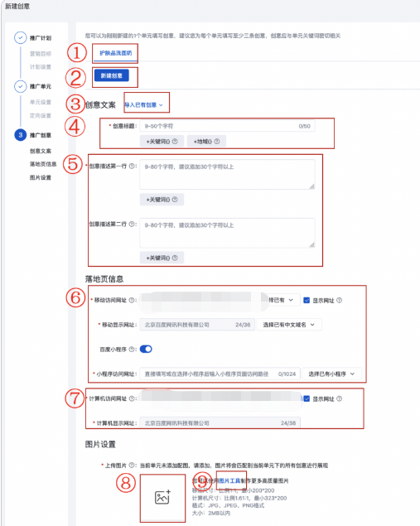Click help icon after mobile 显示网址 checkbox
Image resolution: width=420 pixels, height=526 pixels.
click(339, 300)
